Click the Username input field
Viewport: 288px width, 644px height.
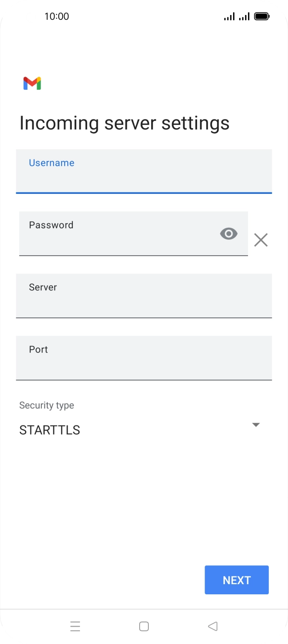144,172
